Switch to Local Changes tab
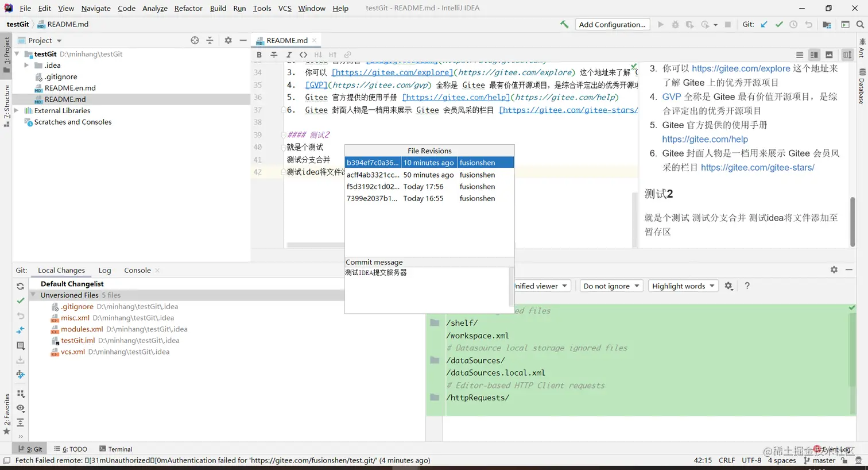Viewport: 868px width, 470px height. (x=61, y=270)
